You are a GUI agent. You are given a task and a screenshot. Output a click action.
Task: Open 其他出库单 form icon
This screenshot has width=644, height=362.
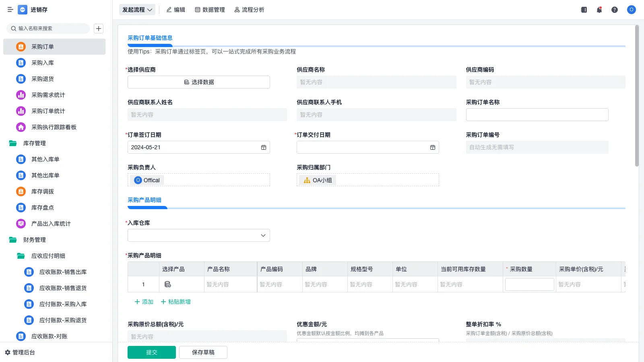coord(21,175)
